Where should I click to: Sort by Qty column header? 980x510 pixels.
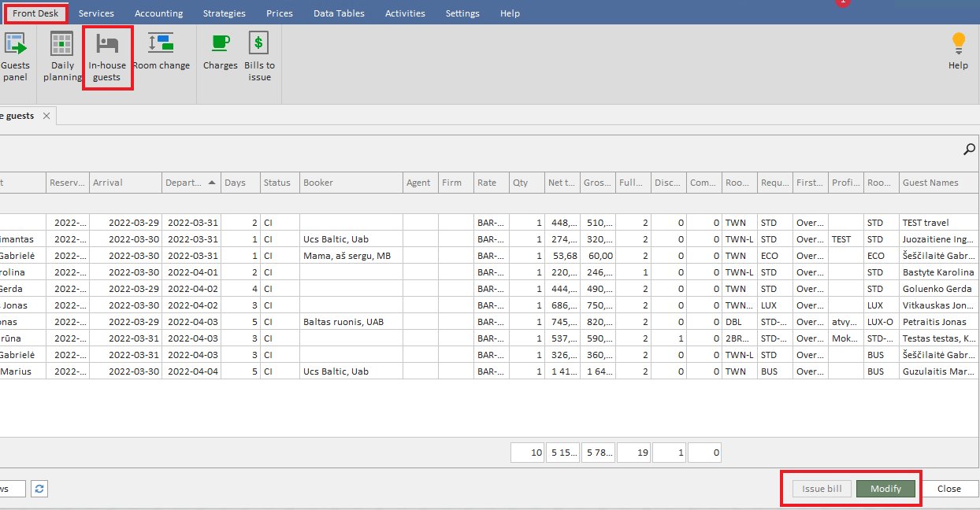click(527, 183)
